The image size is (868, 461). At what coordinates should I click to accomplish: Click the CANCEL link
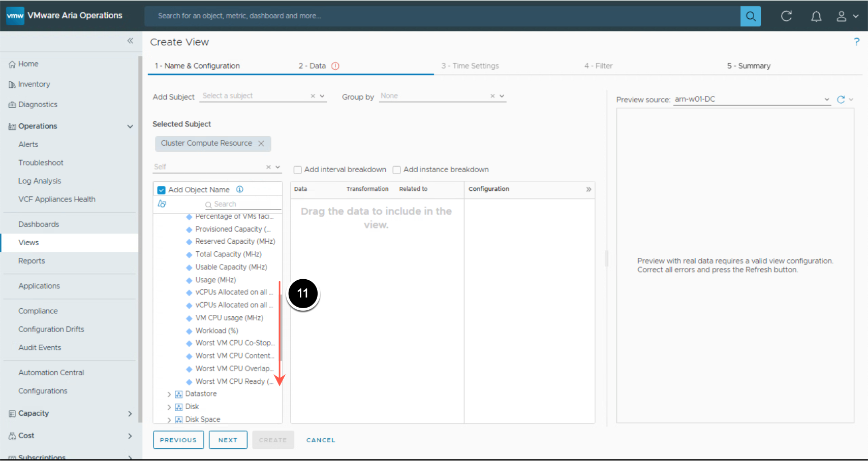[321, 440]
